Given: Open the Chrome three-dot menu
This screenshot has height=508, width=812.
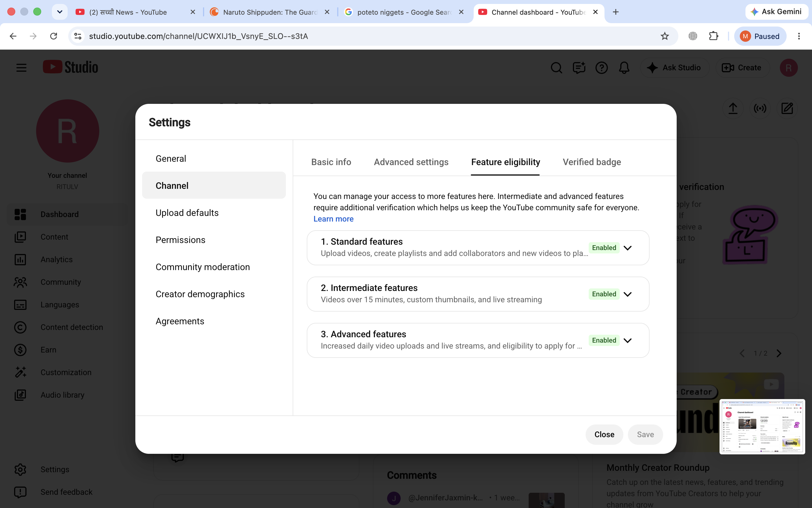Looking at the screenshot, I should (798, 36).
